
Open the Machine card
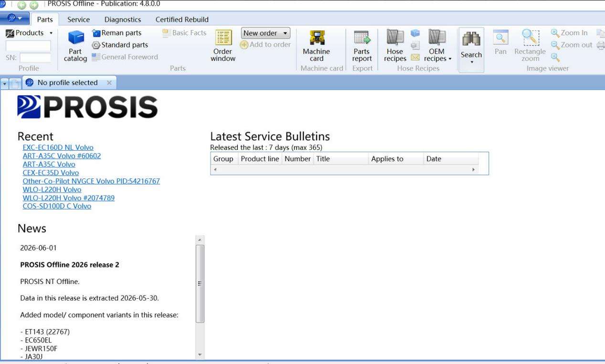pos(317,46)
